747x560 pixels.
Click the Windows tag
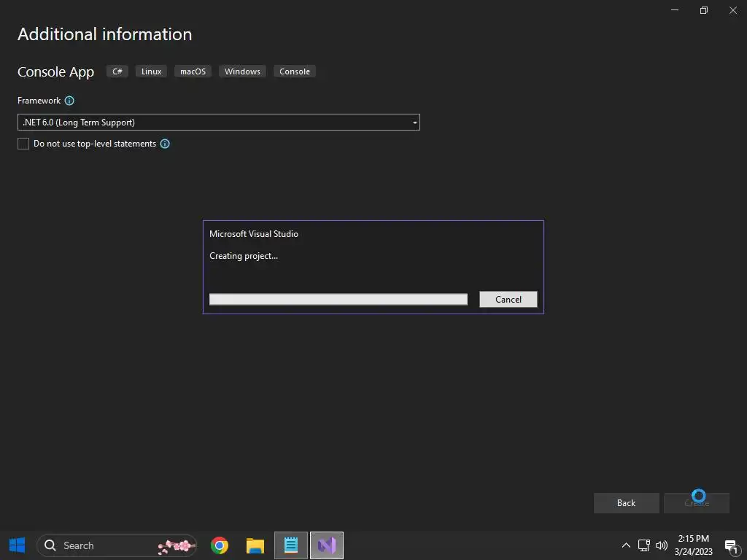click(242, 71)
